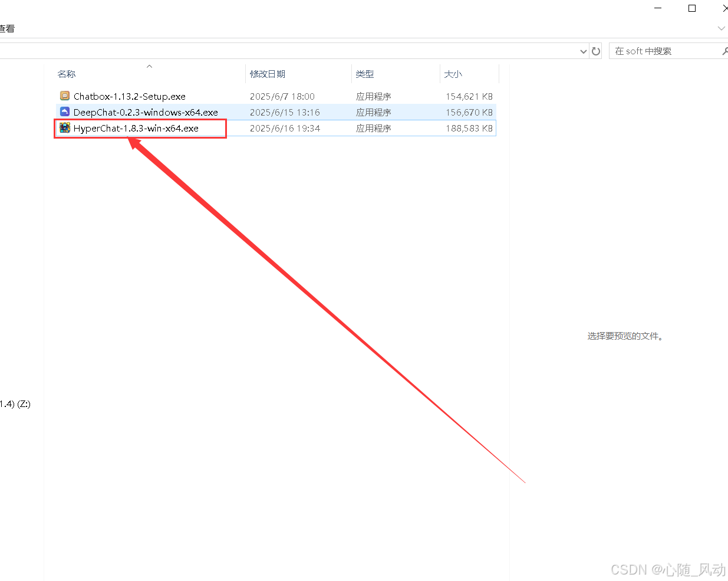
Task: Click date 2025/6/16 19:34
Action: pos(285,128)
